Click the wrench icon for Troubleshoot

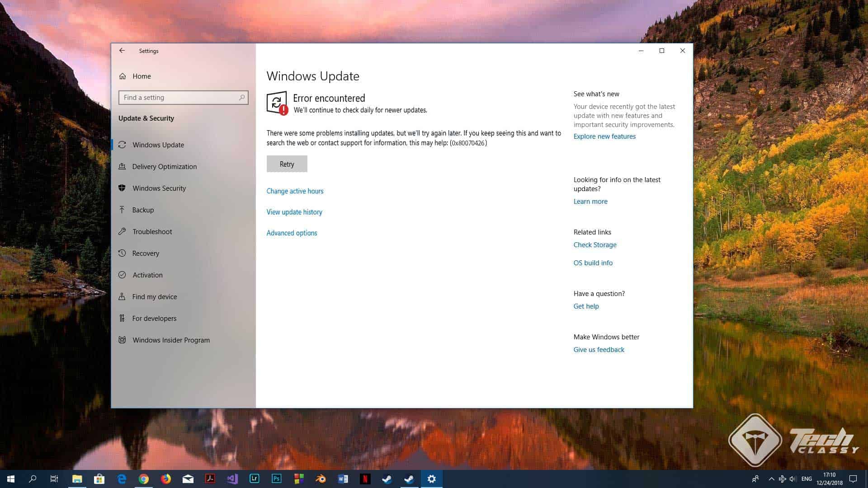122,231
